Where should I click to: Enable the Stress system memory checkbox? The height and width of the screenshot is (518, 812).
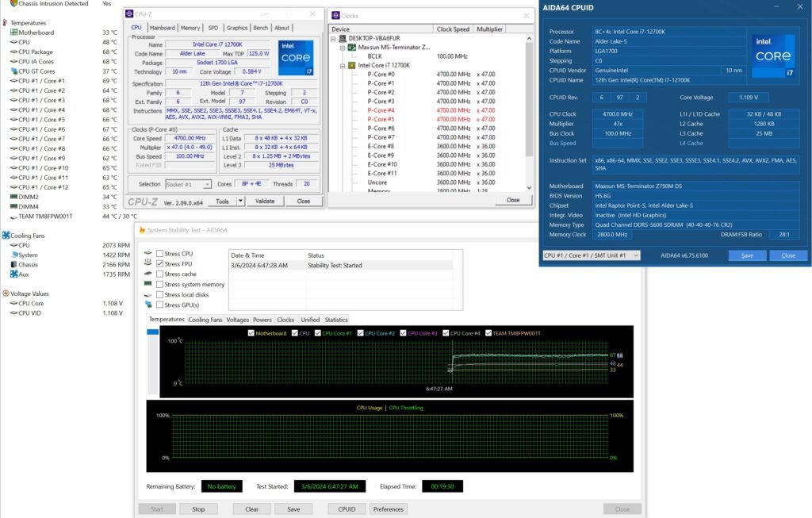tap(160, 284)
